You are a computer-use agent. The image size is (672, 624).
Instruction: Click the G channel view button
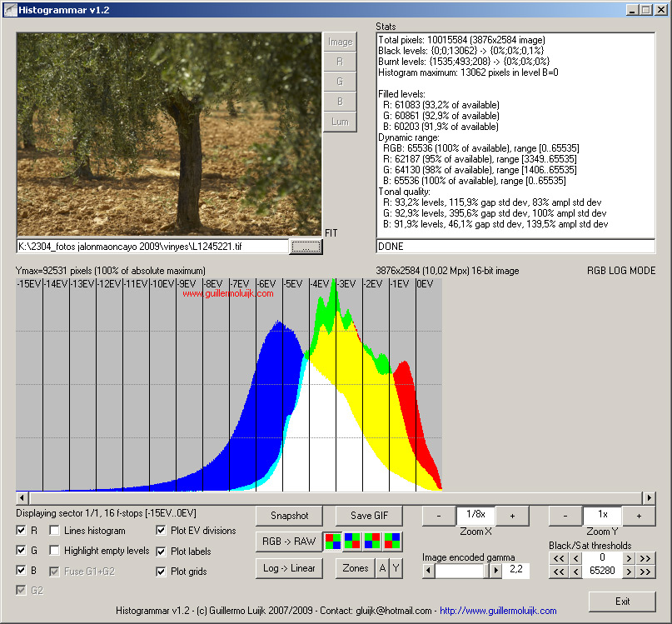pos(340,82)
